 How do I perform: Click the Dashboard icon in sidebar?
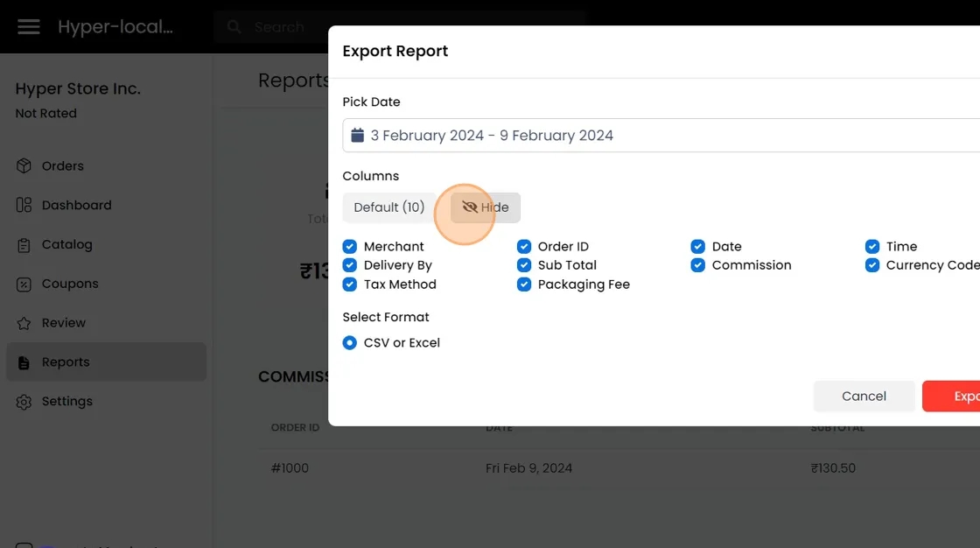(x=24, y=206)
